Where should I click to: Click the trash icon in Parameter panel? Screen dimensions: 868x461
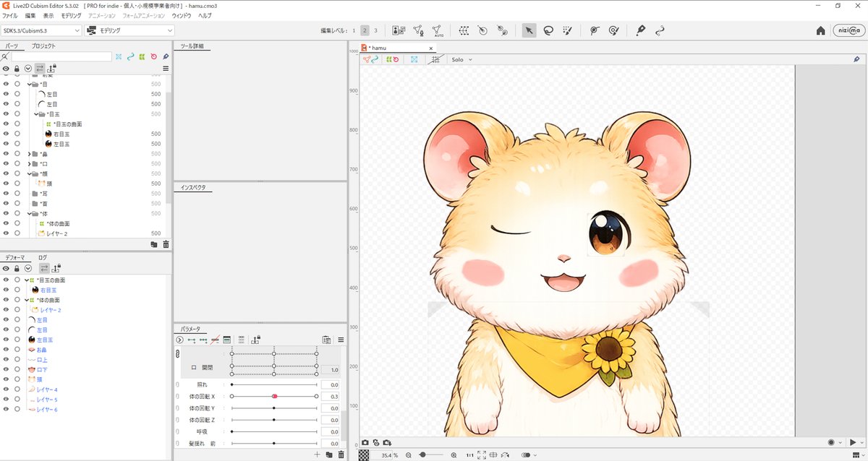(341, 454)
